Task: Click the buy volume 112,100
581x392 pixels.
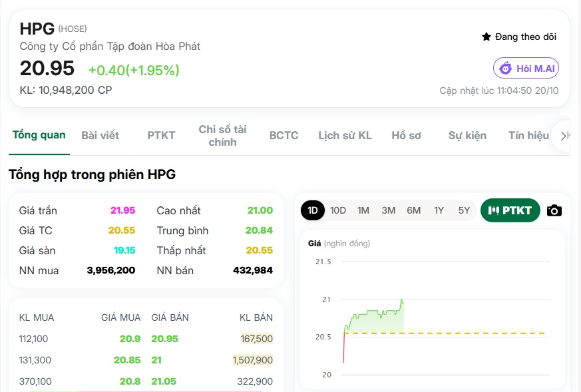Action: point(33,339)
